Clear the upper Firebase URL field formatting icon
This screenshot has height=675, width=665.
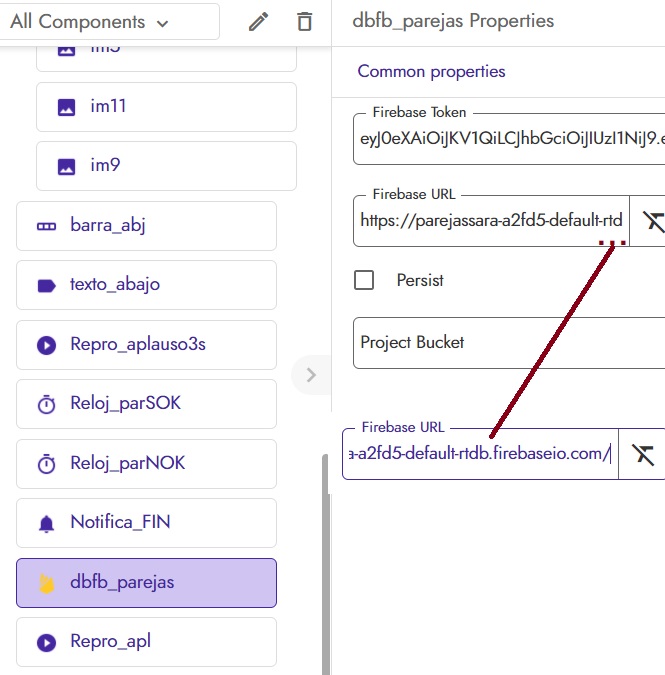point(653,221)
